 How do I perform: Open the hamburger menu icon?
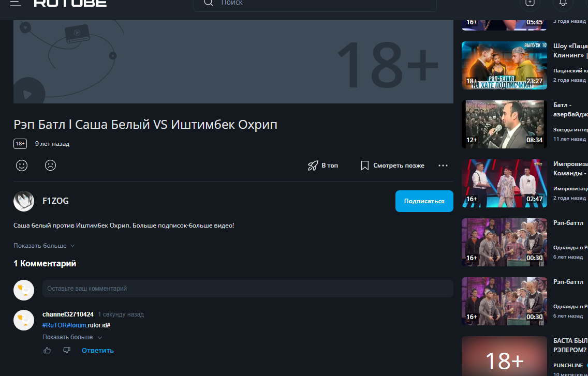[x=16, y=3]
